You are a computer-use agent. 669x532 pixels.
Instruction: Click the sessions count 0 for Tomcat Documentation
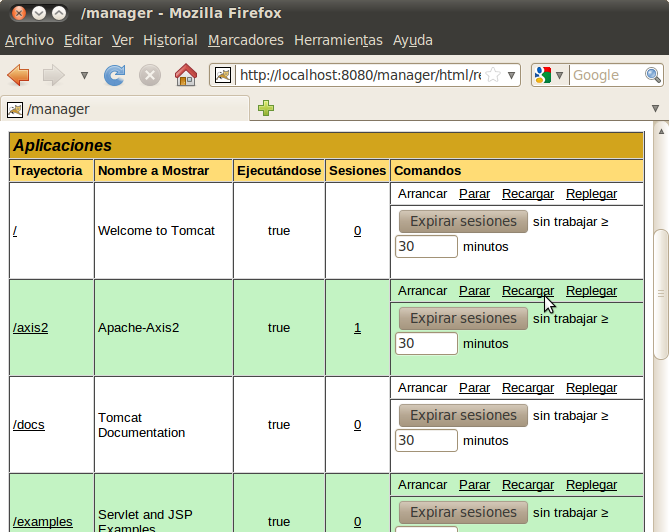(x=358, y=425)
